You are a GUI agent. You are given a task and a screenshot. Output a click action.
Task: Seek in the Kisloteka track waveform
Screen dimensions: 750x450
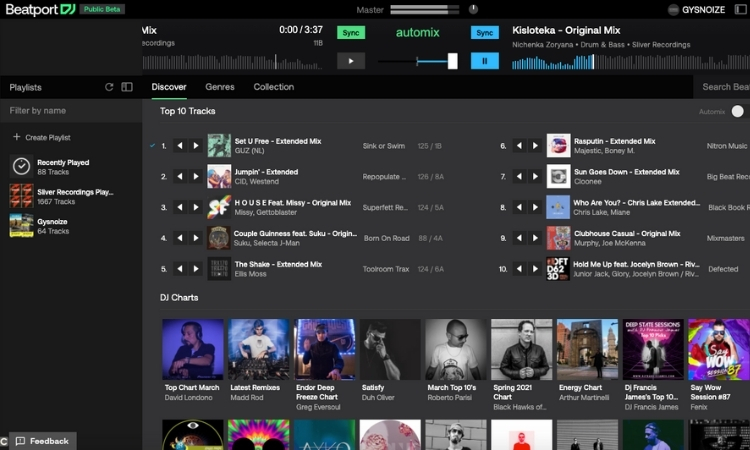point(631,62)
